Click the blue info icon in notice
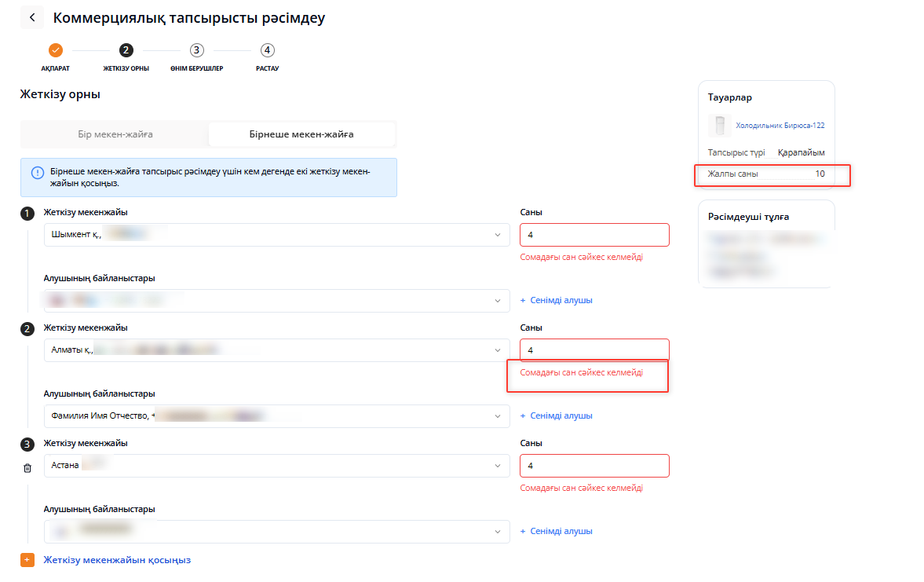The width and height of the screenshot is (924, 582). [x=37, y=172]
